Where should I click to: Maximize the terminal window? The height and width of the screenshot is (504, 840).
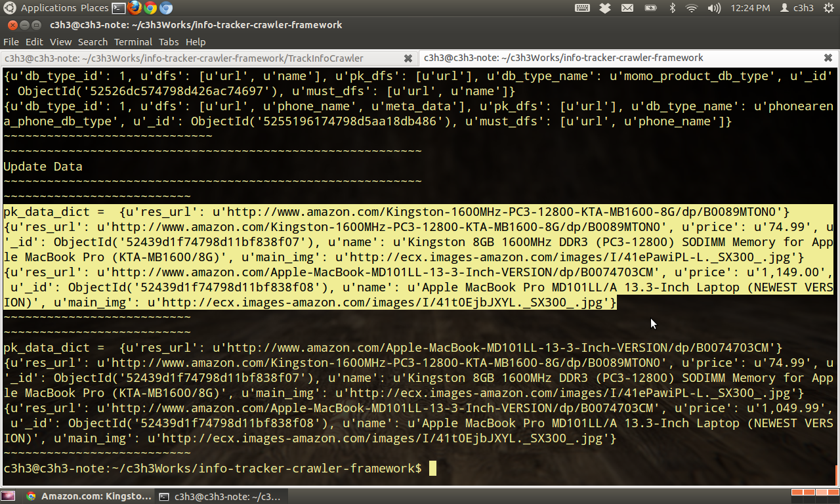(x=36, y=25)
